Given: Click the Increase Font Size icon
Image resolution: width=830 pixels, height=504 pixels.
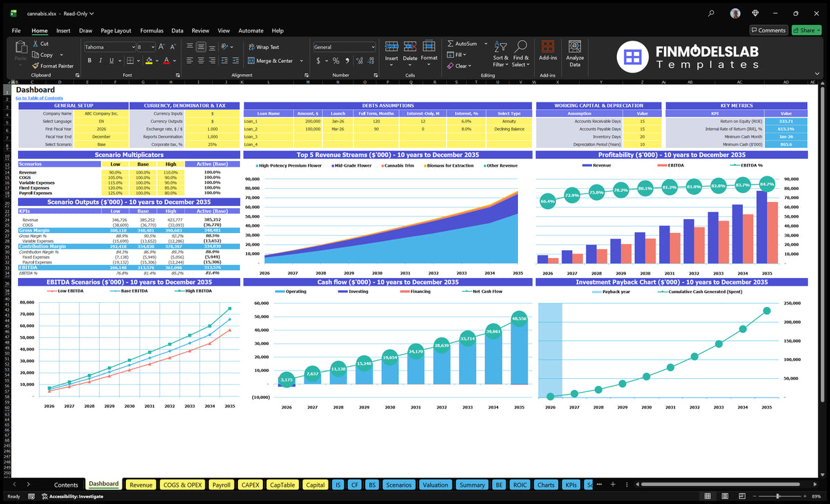Looking at the screenshot, I should 162,47.
